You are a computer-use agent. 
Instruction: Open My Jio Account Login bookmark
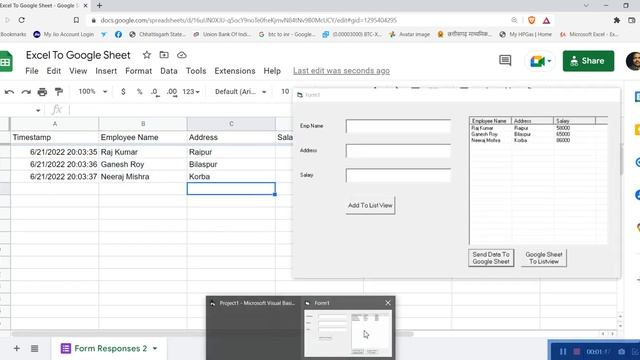coord(63,34)
